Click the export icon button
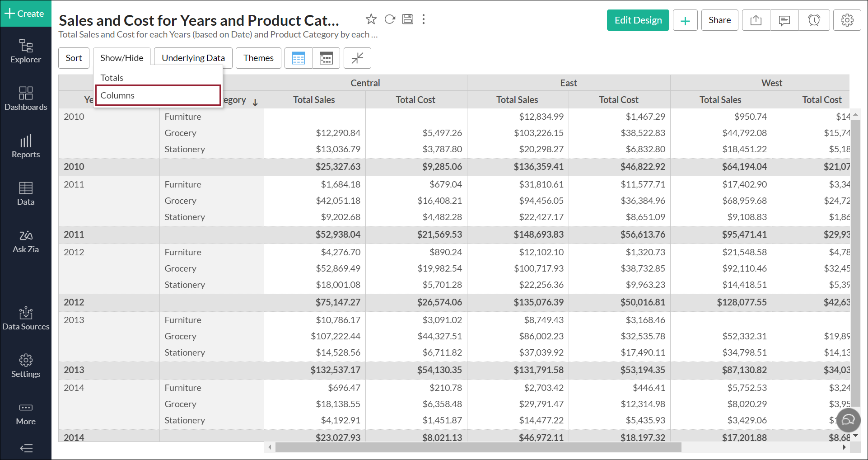The height and width of the screenshot is (460, 868). [x=756, y=20]
